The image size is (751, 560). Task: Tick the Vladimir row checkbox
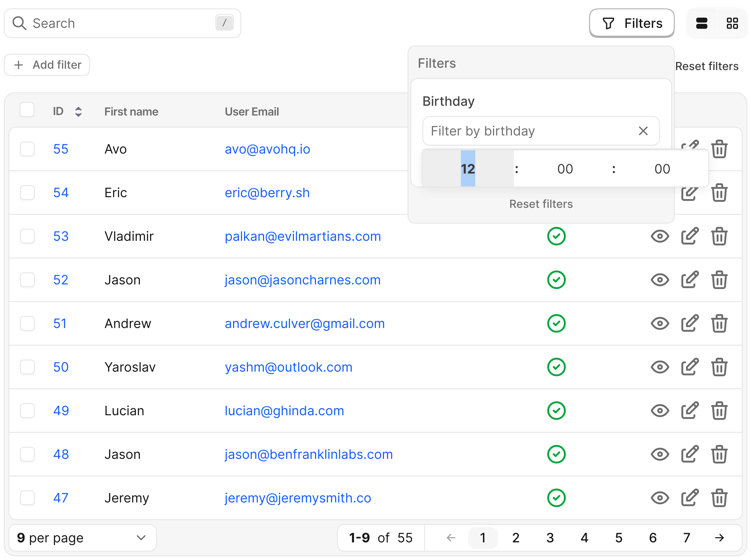tap(27, 236)
